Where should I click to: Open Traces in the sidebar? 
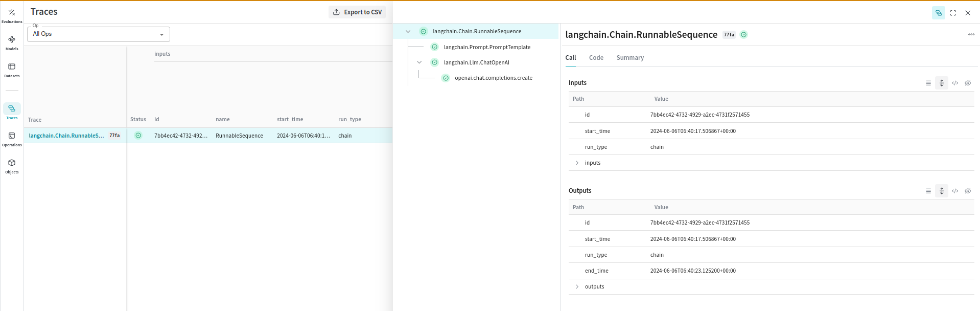(12, 112)
